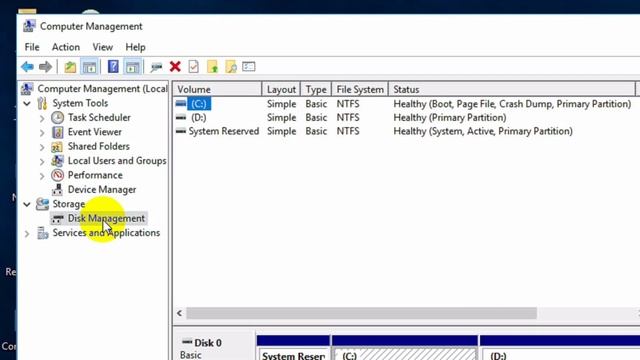This screenshot has width=640, height=360.
Task: Click the Disk 0 label in graphical view
Action: [208, 343]
